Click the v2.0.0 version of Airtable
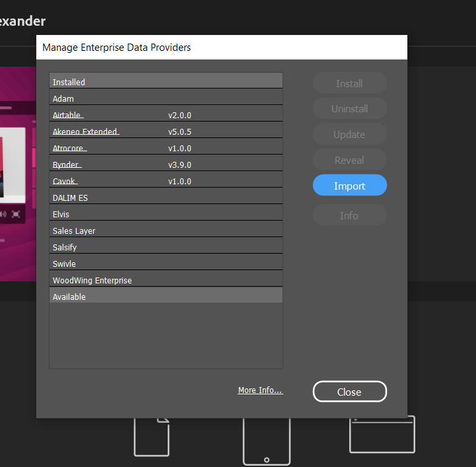Viewport: 476px width, 467px height. tap(180, 116)
